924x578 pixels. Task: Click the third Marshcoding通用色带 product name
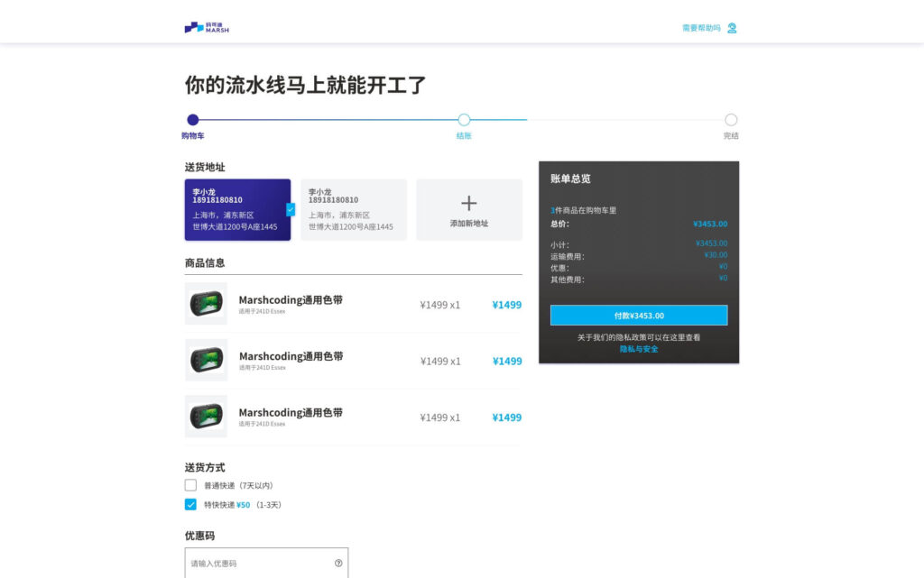291,413
